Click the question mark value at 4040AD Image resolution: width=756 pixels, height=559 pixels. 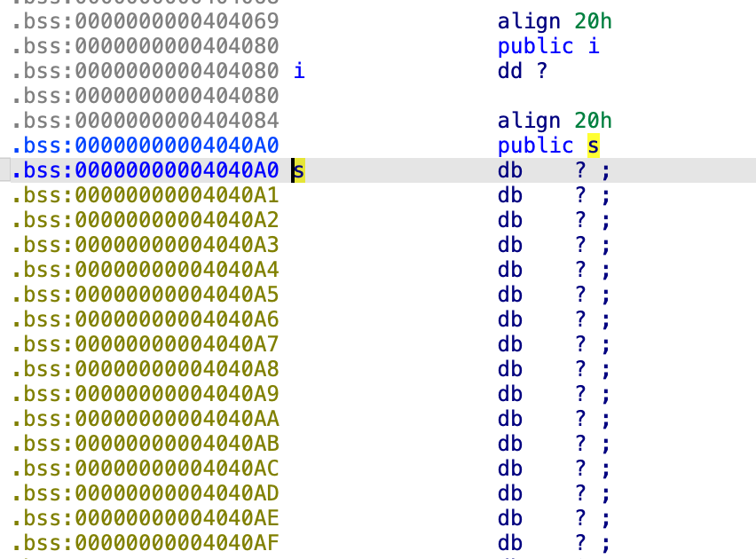581,493
